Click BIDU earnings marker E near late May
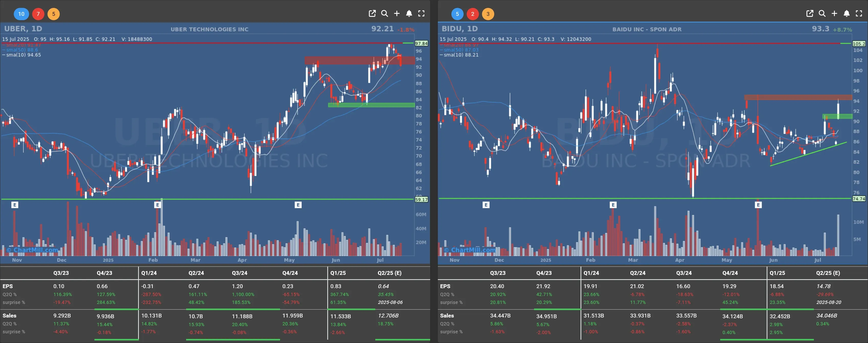Screen dimensions: 868x343 tap(758, 205)
